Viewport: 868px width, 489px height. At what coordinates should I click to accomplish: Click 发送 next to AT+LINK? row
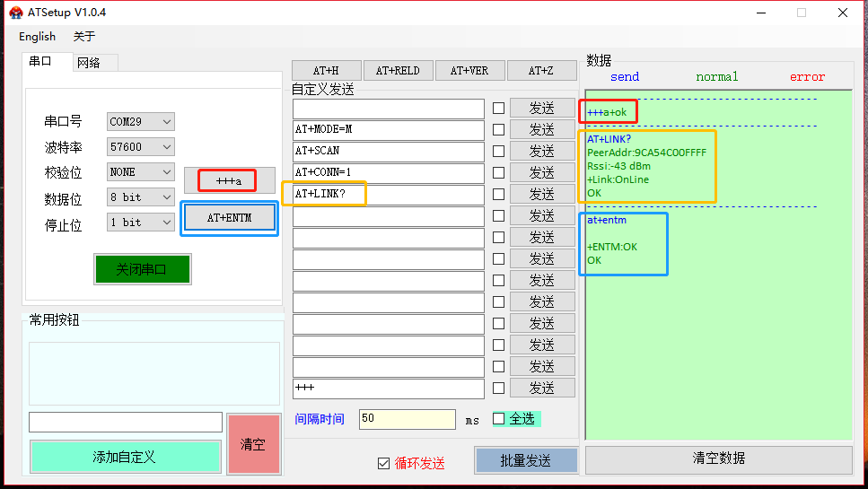pos(541,194)
